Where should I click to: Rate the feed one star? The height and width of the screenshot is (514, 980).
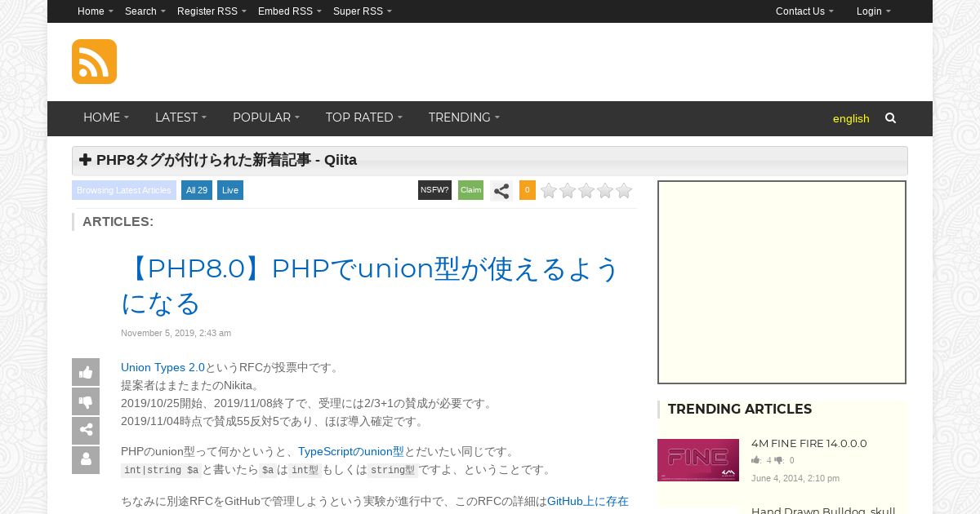(549, 191)
